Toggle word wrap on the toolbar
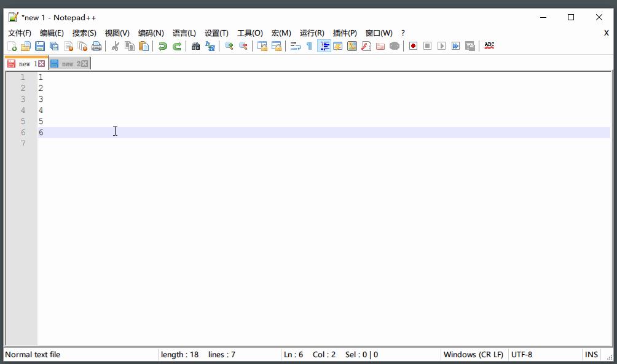The width and height of the screenshot is (617, 364). [296, 45]
